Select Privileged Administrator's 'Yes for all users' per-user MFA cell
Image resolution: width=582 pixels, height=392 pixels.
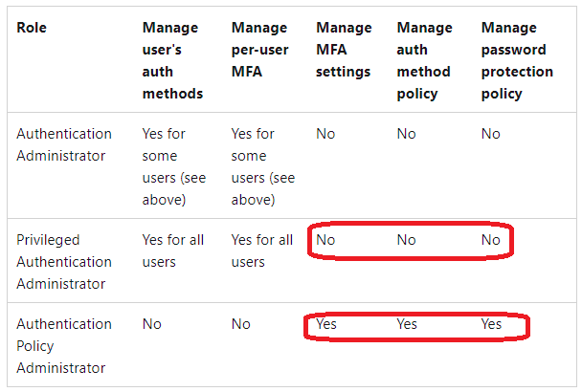pyautogui.click(x=262, y=251)
